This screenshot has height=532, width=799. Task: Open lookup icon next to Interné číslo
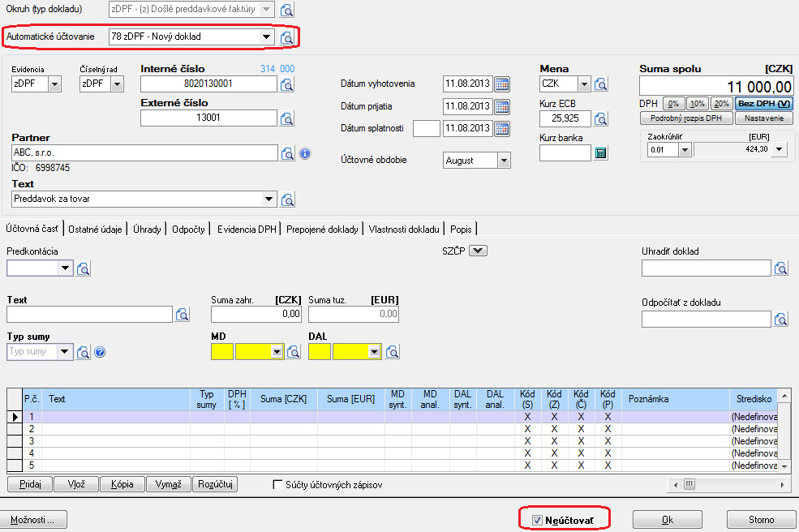pyautogui.click(x=287, y=84)
